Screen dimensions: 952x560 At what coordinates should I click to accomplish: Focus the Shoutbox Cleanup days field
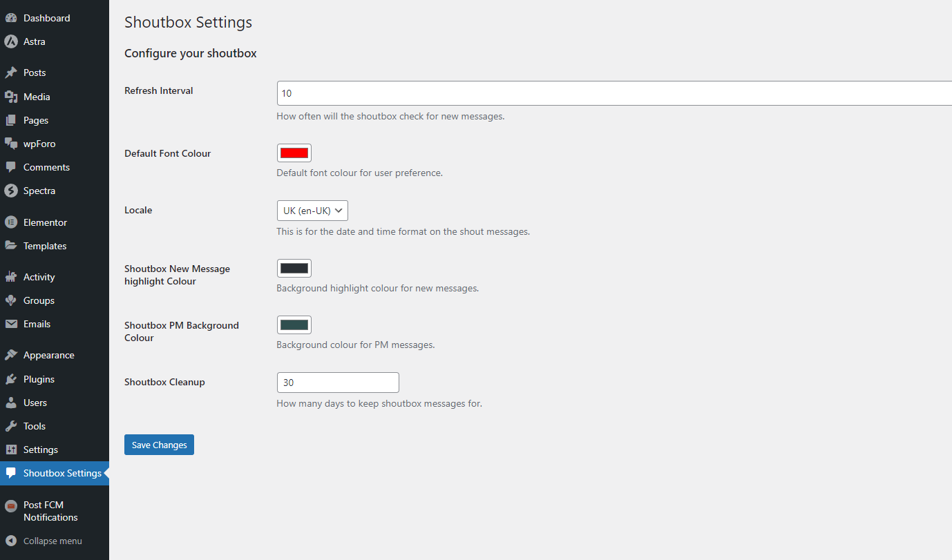point(338,383)
